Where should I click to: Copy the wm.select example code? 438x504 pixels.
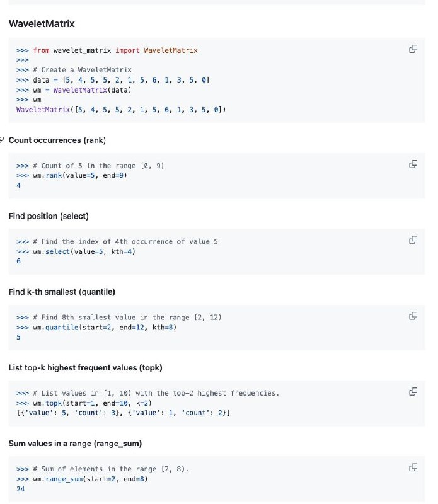413,240
